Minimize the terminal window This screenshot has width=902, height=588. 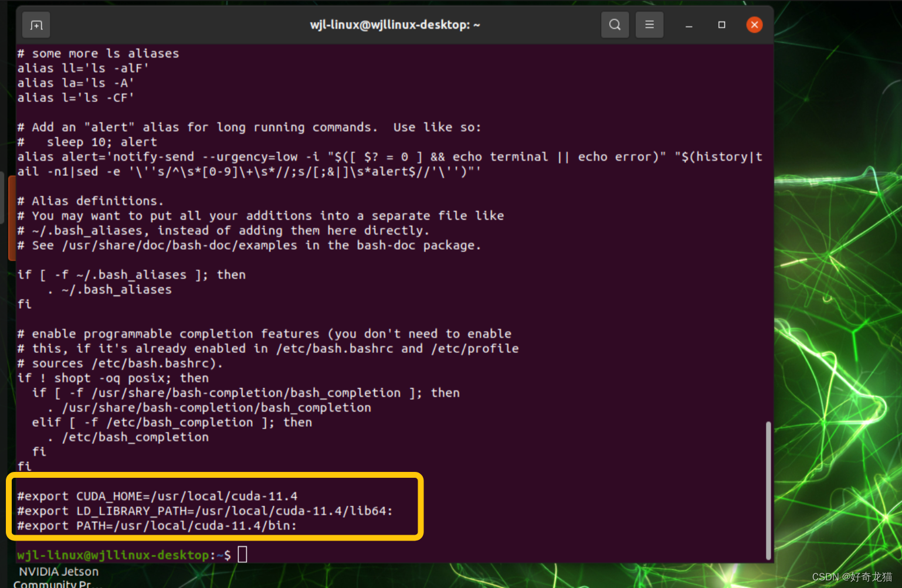(x=689, y=25)
